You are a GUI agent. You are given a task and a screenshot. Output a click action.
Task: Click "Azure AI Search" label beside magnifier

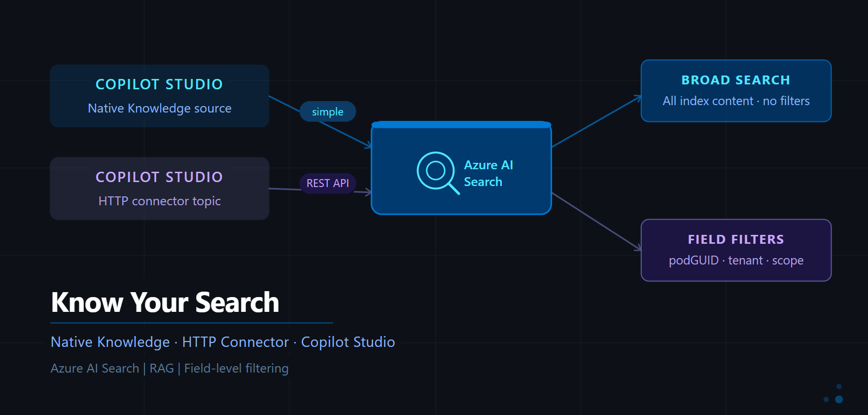488,173
